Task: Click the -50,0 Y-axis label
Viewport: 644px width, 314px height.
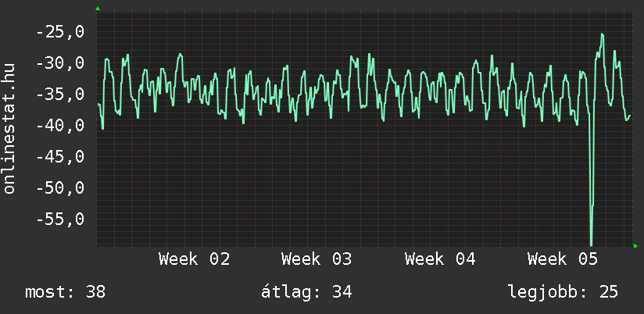Action: pos(60,188)
